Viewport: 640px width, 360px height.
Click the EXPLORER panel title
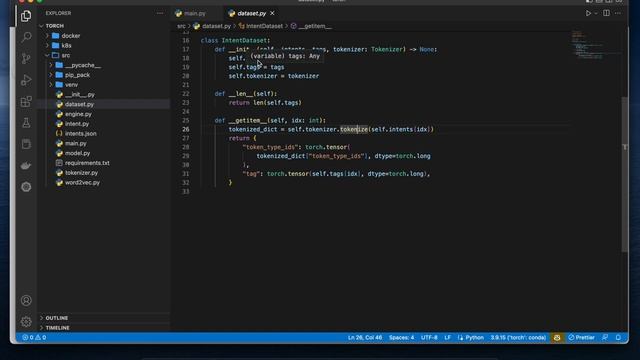pyautogui.click(x=58, y=13)
